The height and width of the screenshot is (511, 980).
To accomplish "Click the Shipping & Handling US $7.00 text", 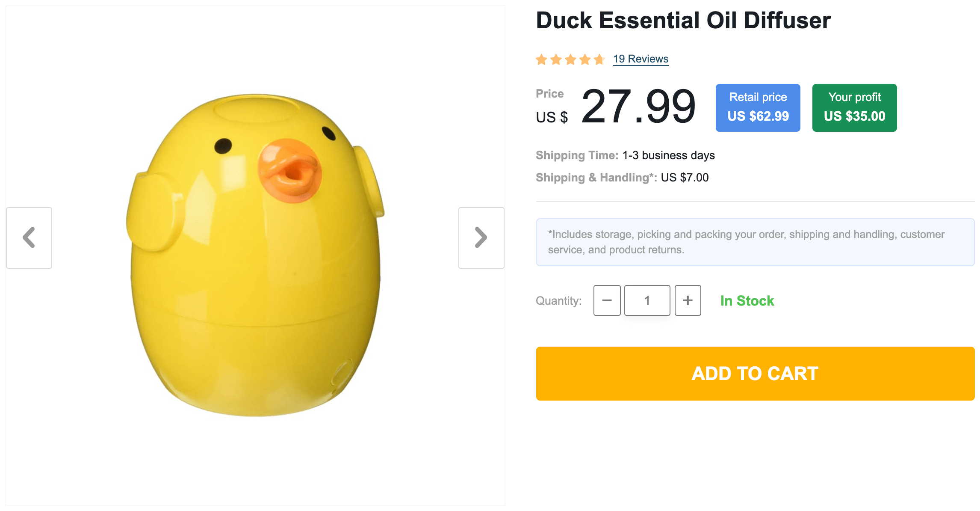I will (685, 178).
